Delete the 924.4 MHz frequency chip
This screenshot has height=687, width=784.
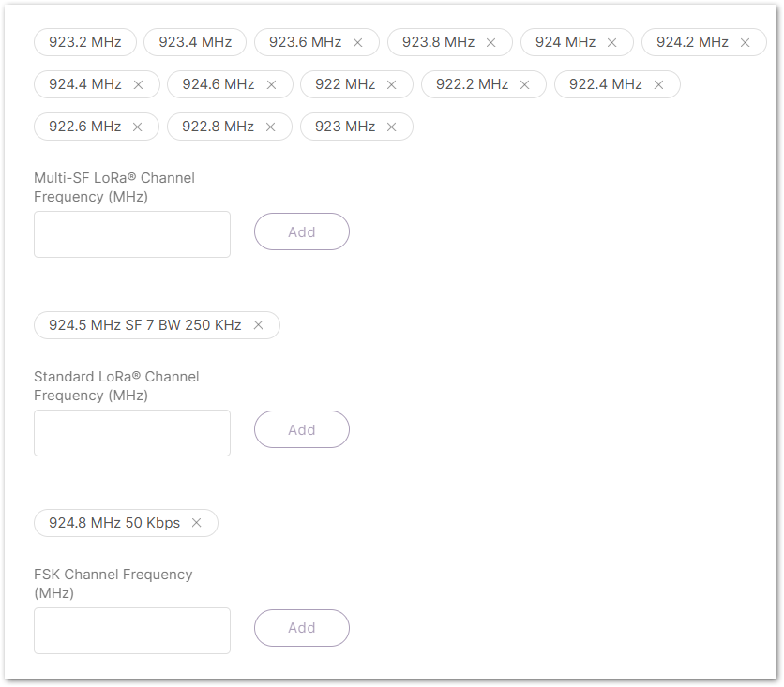(138, 84)
